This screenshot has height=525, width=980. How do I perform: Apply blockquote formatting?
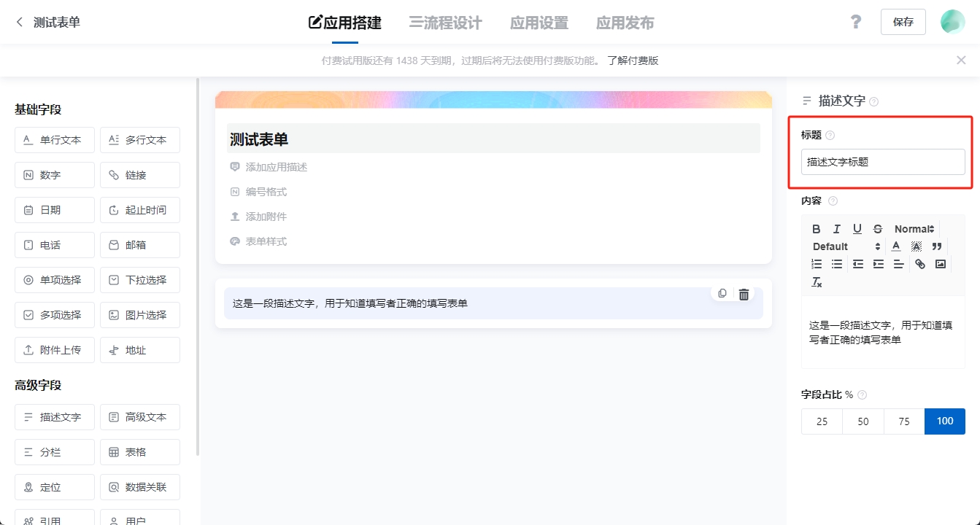point(936,246)
